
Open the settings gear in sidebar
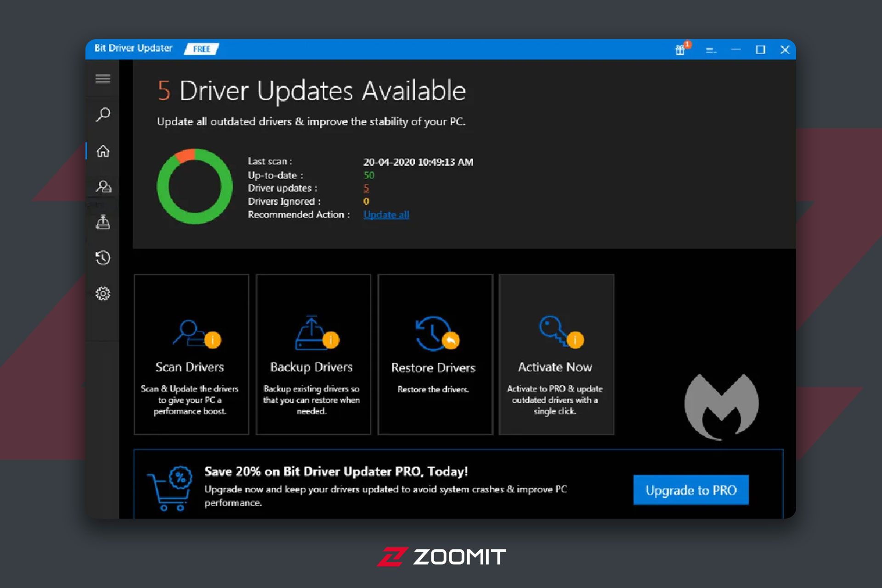click(x=103, y=294)
